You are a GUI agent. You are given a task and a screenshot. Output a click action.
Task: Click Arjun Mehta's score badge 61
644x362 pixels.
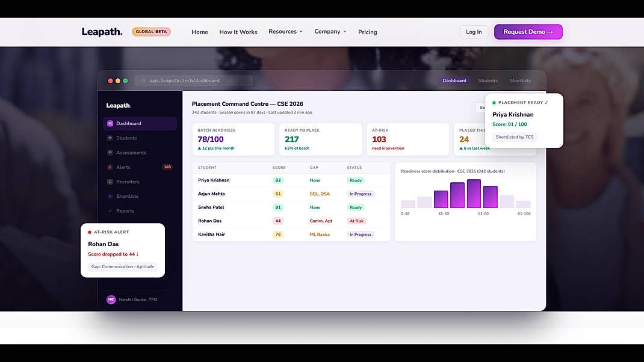[278, 194]
